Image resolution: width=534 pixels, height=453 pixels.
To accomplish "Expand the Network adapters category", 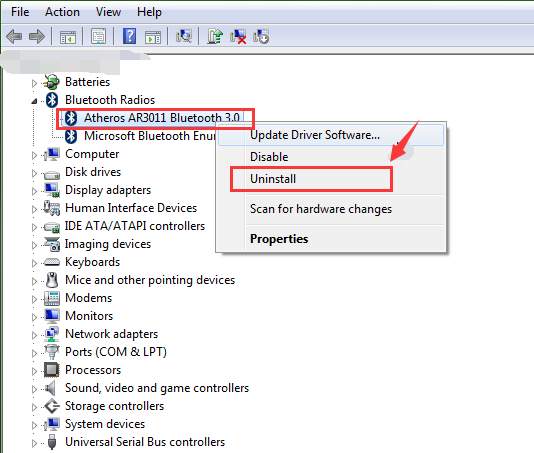I will pyautogui.click(x=34, y=335).
